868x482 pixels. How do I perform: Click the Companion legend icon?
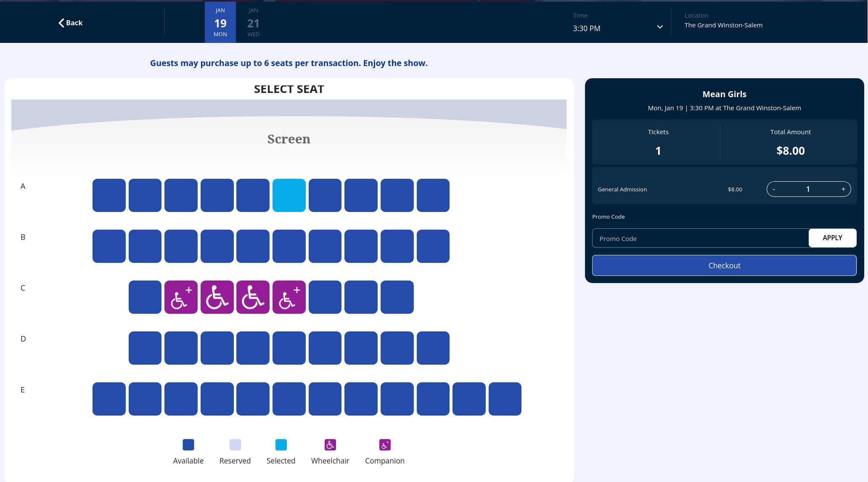pos(385,445)
